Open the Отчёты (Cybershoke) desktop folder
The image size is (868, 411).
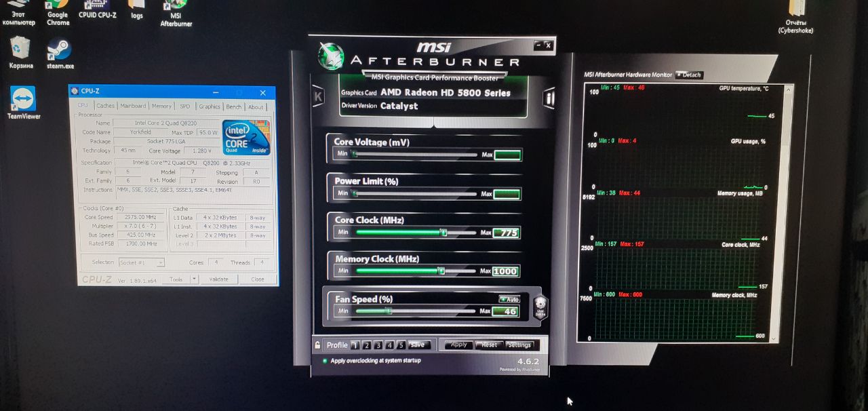click(795, 17)
